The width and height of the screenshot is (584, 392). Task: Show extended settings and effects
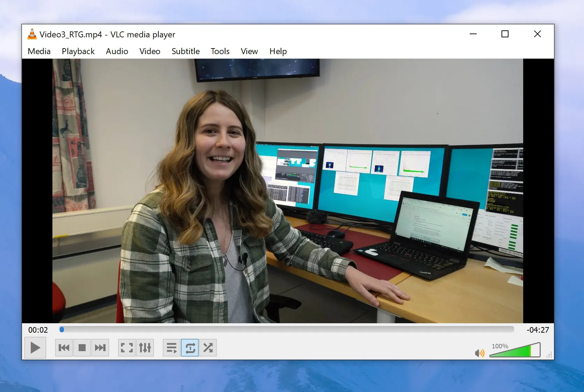coord(145,348)
